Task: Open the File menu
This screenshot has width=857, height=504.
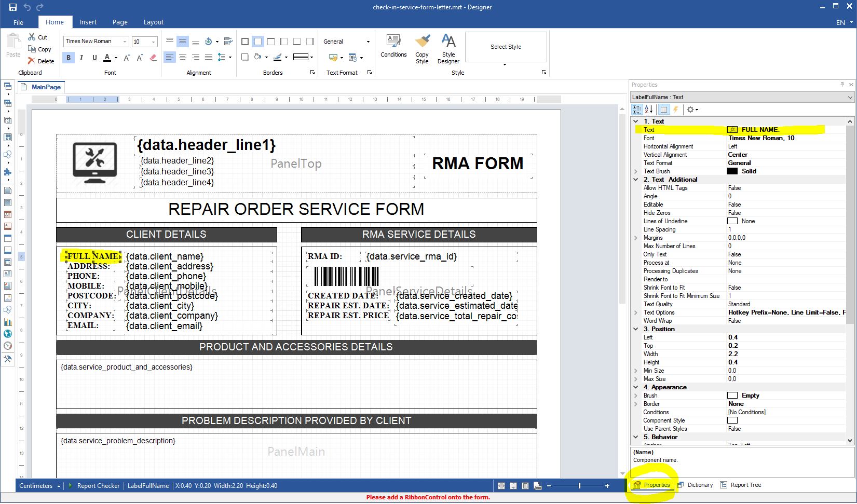Action: (x=19, y=22)
